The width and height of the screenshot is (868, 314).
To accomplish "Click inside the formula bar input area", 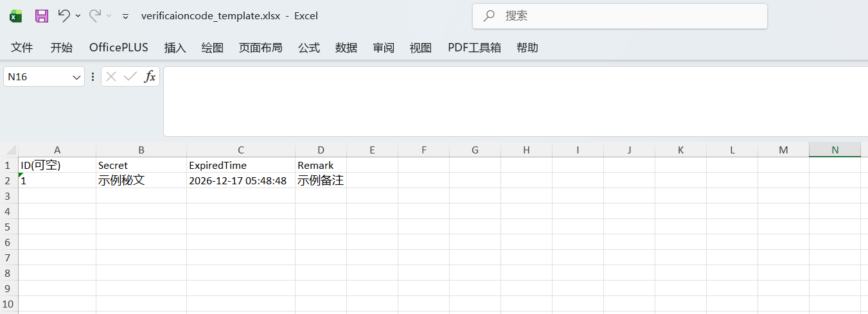I will point(514,101).
